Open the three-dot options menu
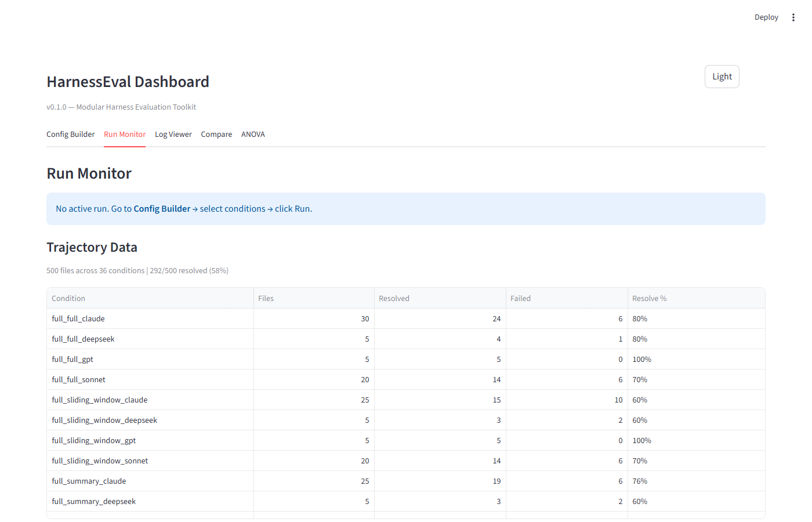 click(793, 17)
